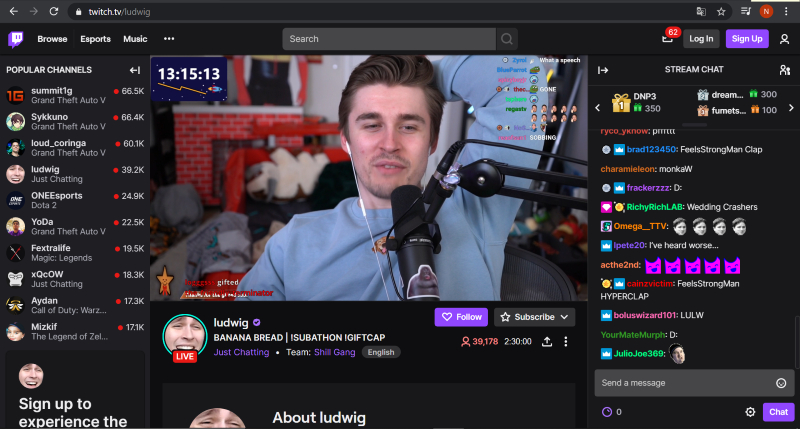This screenshot has width=800, height=429.
Task: Open Aydan channel in sidebar
Action: [75, 306]
